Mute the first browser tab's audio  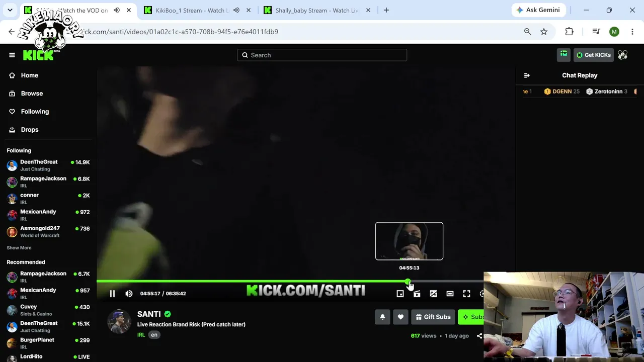(x=116, y=10)
